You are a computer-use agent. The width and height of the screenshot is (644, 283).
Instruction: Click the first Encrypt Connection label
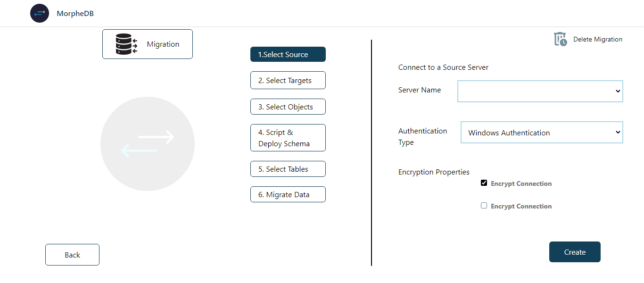(521, 183)
